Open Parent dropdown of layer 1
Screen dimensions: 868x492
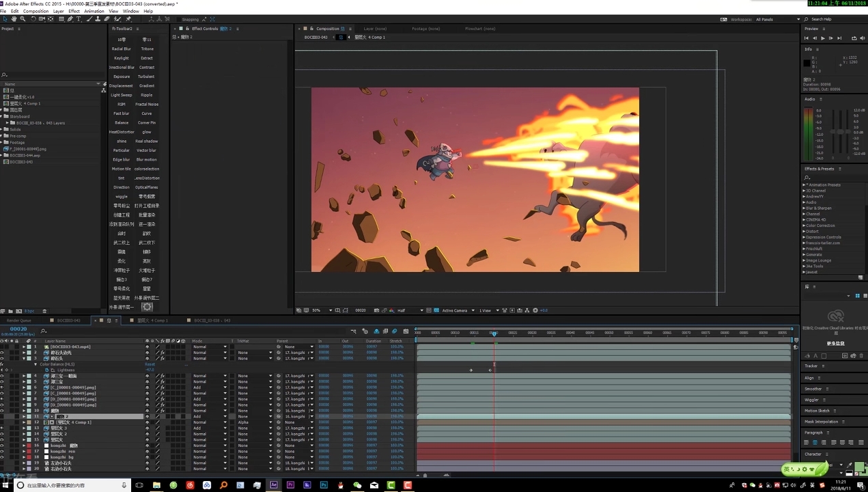[298, 346]
